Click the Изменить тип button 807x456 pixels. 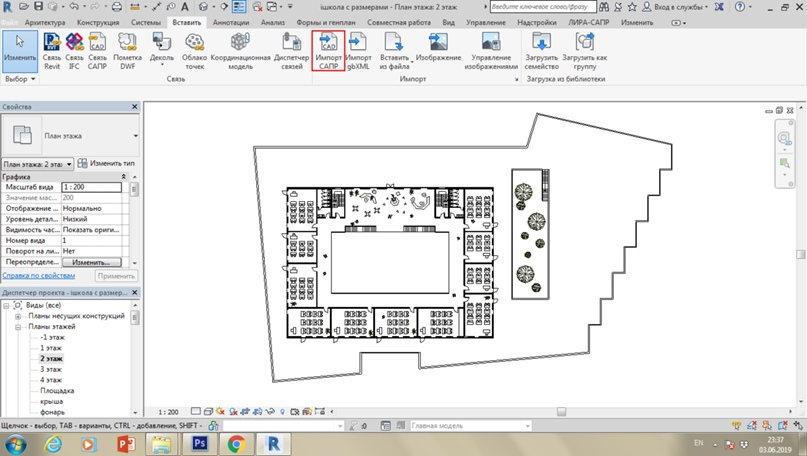(x=106, y=163)
